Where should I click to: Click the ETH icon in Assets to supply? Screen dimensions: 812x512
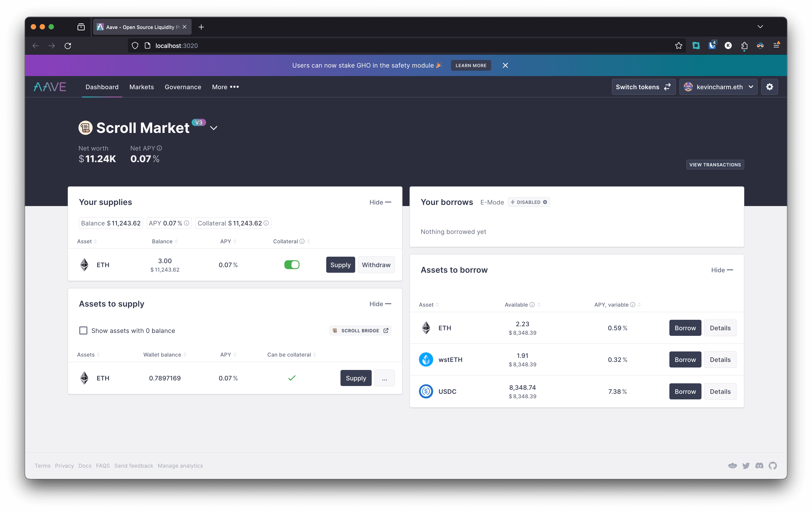84,378
